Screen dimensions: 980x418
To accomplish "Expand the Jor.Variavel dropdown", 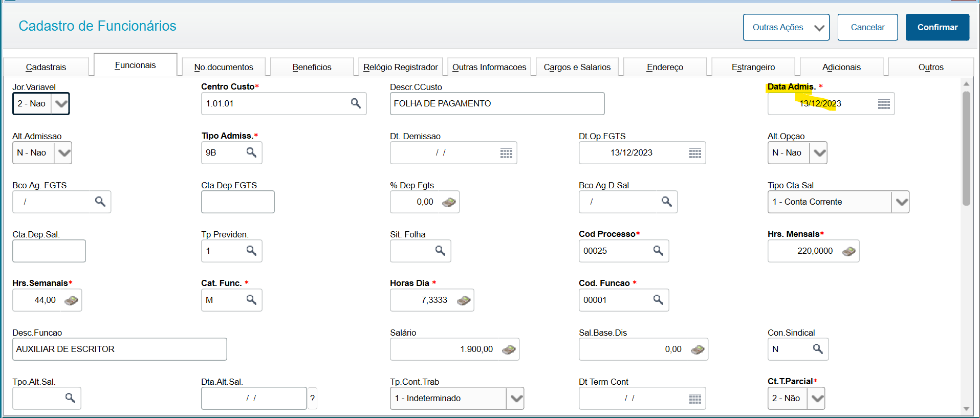I will pos(61,104).
